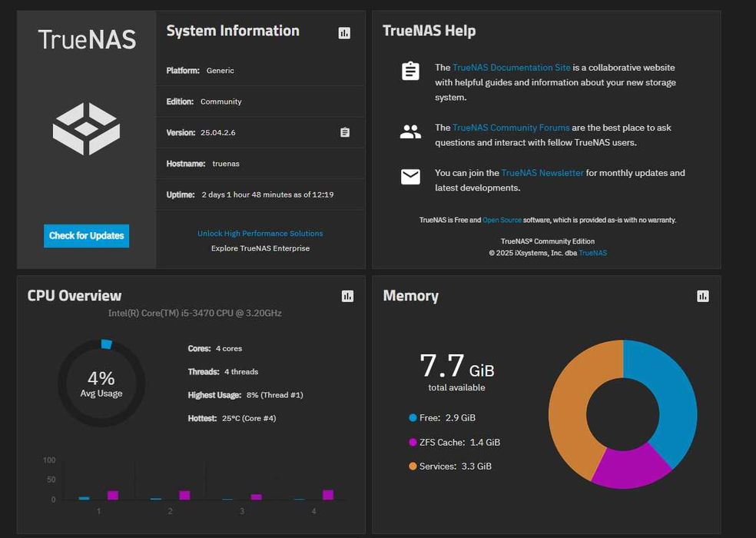Click Platform value 'Generic'

pyautogui.click(x=220, y=71)
